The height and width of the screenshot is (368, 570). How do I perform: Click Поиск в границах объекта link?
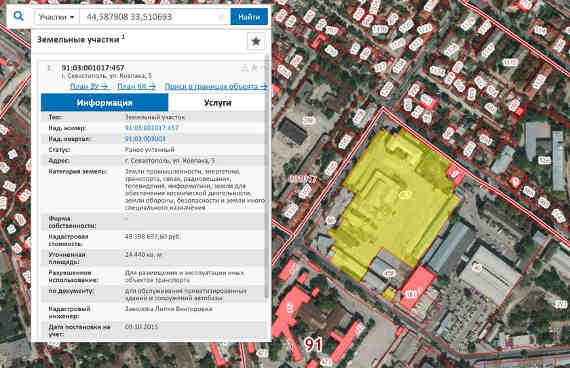click(x=216, y=86)
